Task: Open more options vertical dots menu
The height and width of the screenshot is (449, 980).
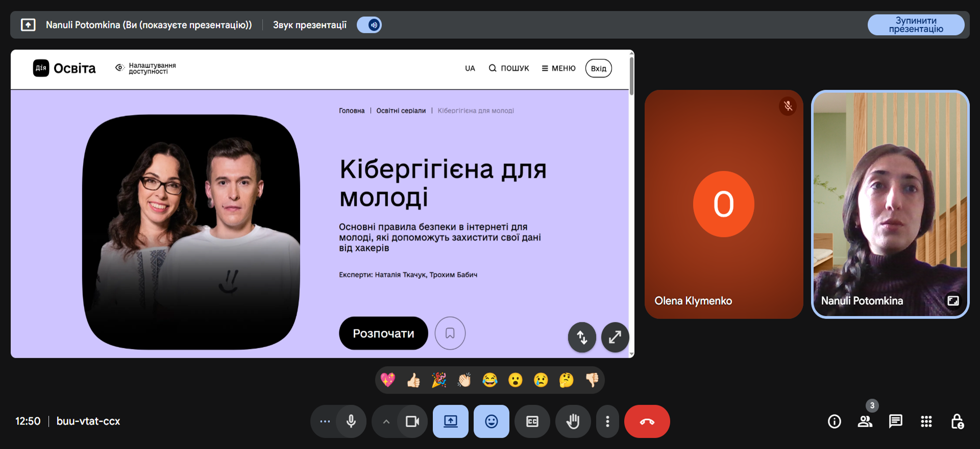Action: pos(607,421)
